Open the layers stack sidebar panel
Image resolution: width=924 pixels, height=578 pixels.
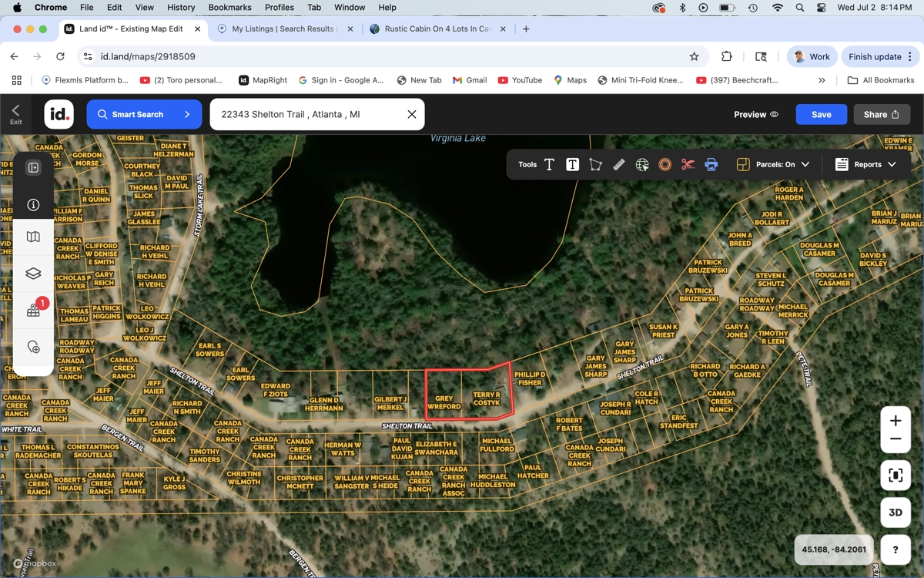pyautogui.click(x=33, y=274)
